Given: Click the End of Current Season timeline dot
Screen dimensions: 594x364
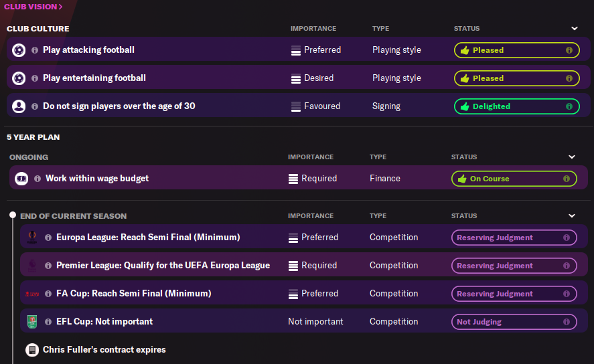Looking at the screenshot, I should pos(12,215).
